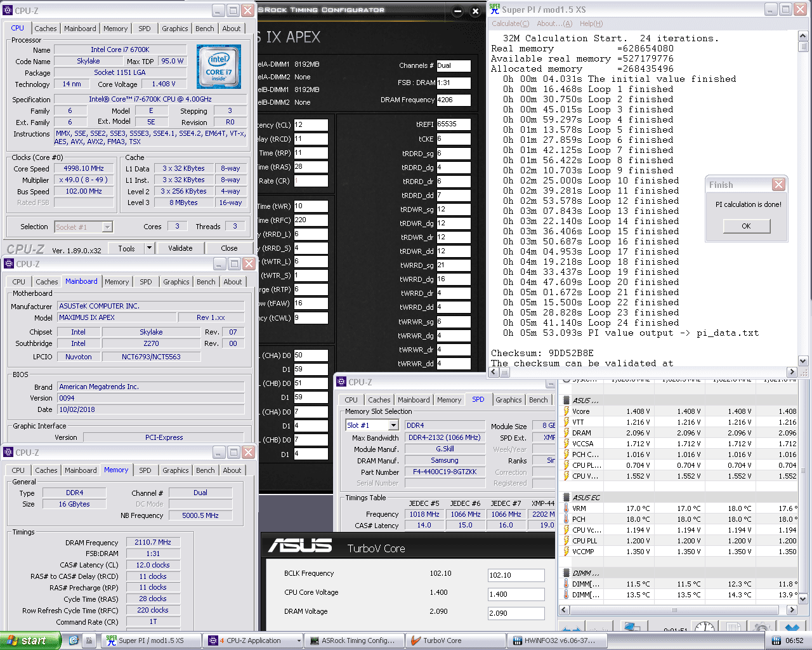Click the F4-4400C19-8GTZKK part number
The image size is (812, 650).
[x=445, y=472]
